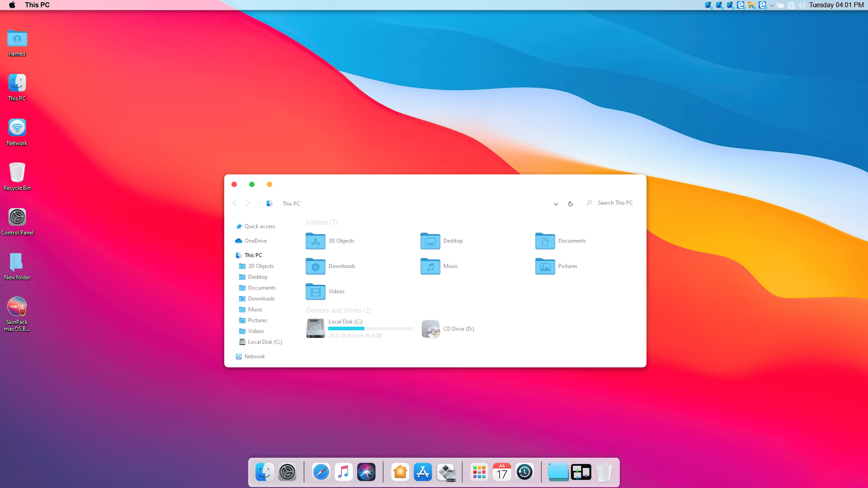The height and width of the screenshot is (488, 868).
Task: Open Calendar showing July 17
Action: 502,472
